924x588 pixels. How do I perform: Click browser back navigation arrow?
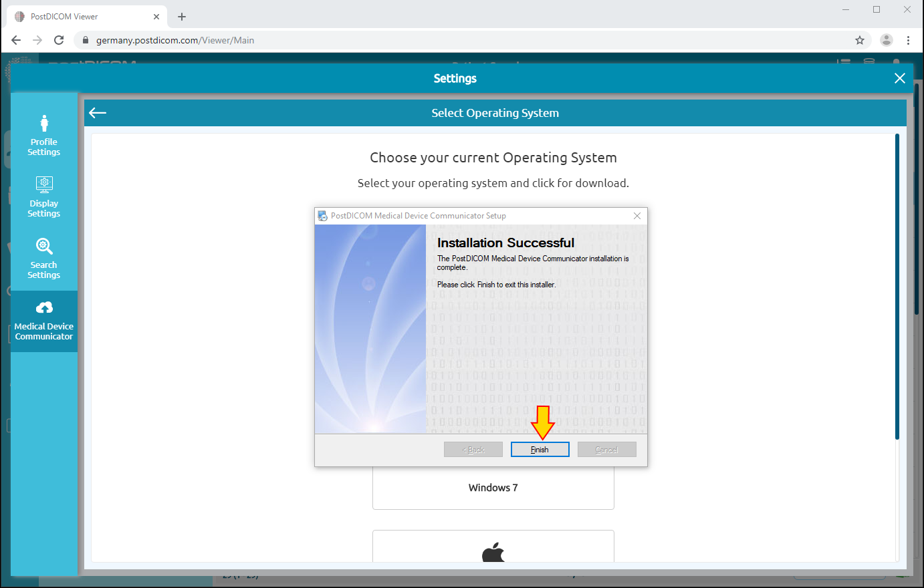(16, 40)
